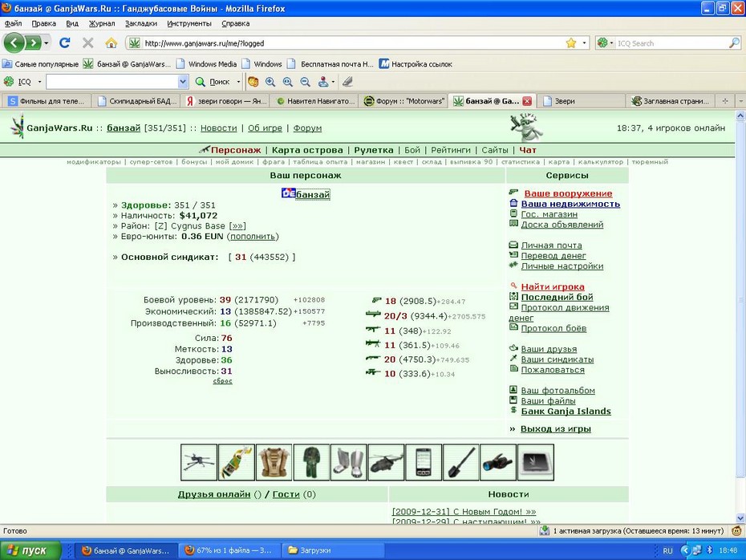This screenshot has height=560, width=746.
Task: Switch to the Форум Motorwars tab
Action: (x=404, y=101)
